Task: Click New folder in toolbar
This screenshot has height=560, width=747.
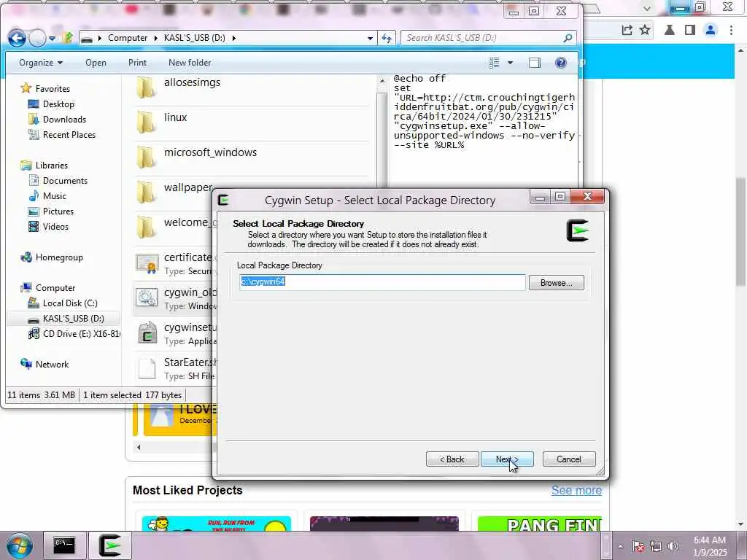Action: click(190, 63)
